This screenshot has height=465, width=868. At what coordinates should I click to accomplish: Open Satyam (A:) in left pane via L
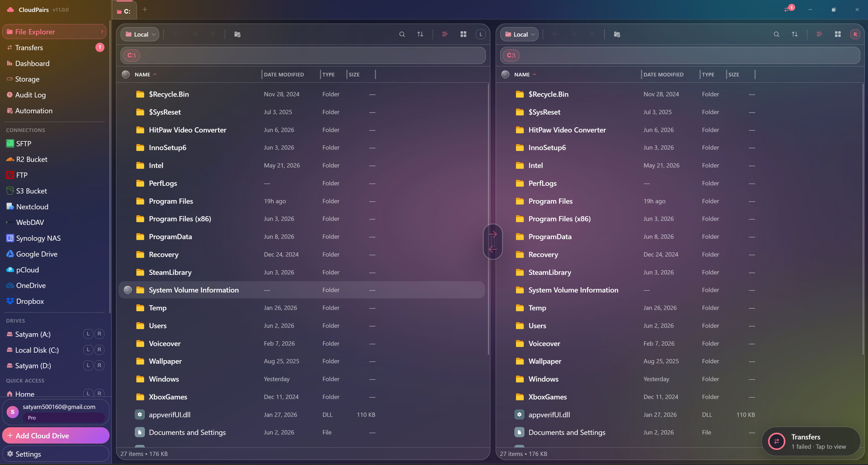tap(88, 334)
